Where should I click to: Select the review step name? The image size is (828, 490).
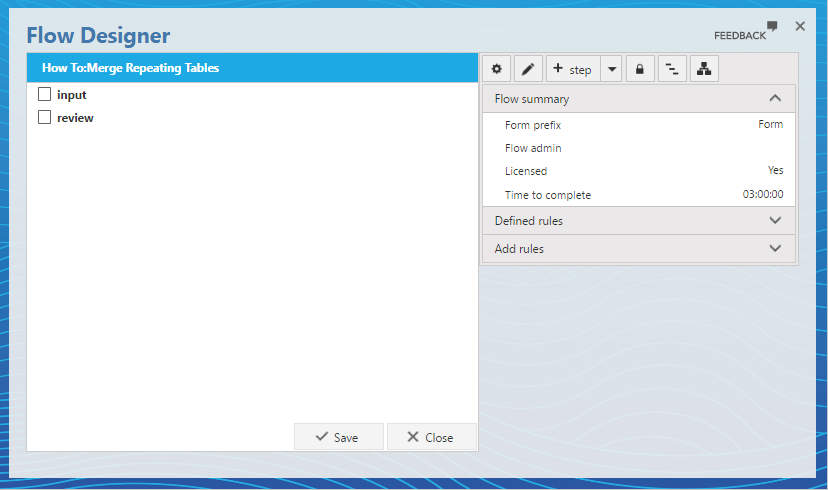pos(75,118)
